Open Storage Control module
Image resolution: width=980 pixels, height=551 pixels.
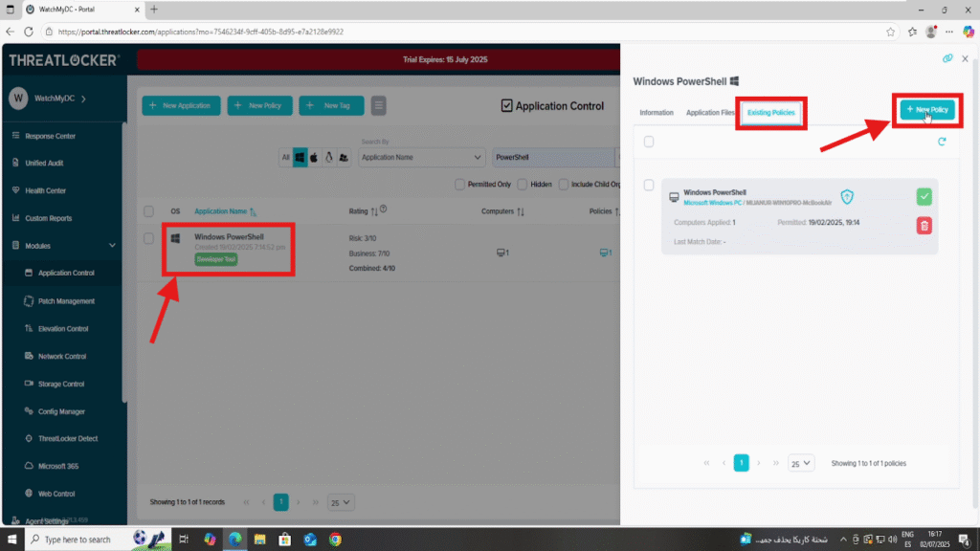pyautogui.click(x=60, y=384)
